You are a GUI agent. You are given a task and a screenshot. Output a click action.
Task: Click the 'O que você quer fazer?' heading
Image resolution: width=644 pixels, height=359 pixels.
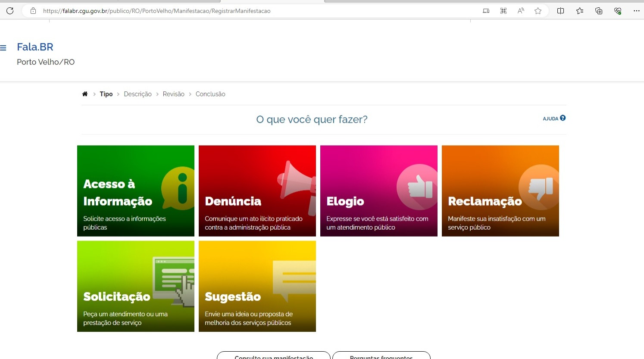[312, 119]
